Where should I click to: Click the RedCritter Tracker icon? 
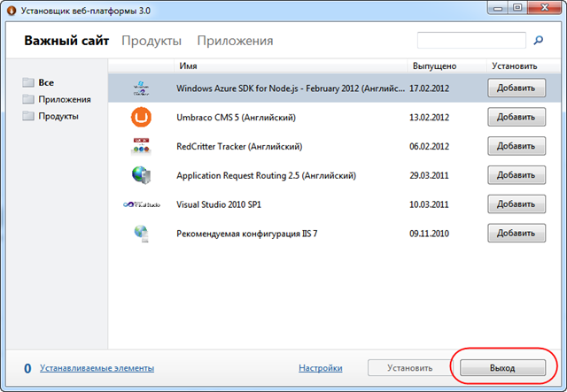tap(141, 146)
